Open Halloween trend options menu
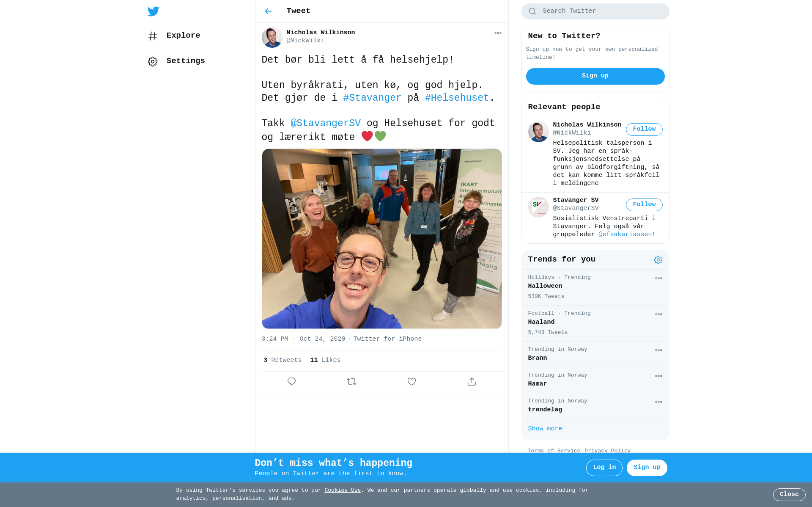 click(658, 278)
